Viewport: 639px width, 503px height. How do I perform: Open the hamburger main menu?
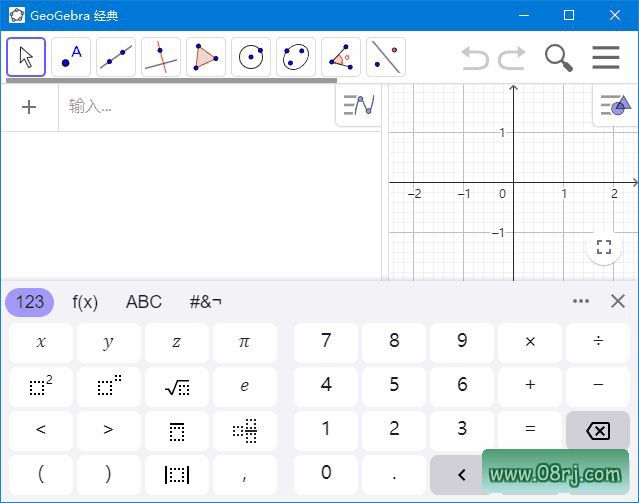tap(606, 57)
